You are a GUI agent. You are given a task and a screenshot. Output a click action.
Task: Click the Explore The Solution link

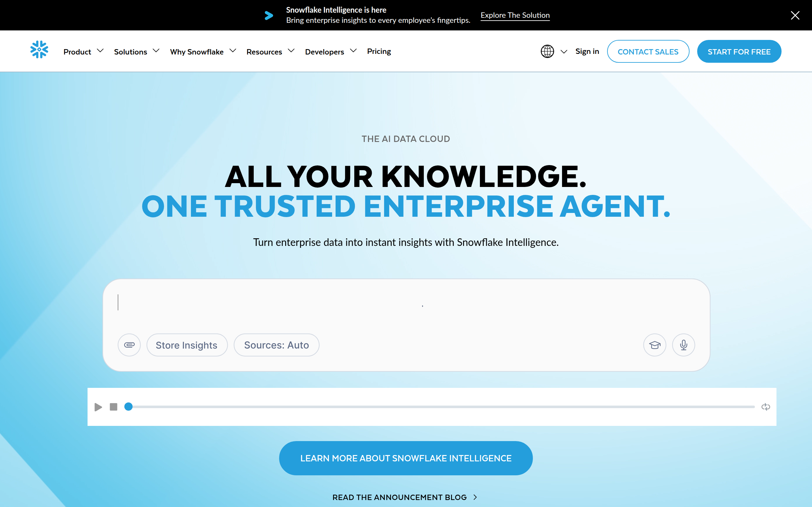tap(515, 16)
